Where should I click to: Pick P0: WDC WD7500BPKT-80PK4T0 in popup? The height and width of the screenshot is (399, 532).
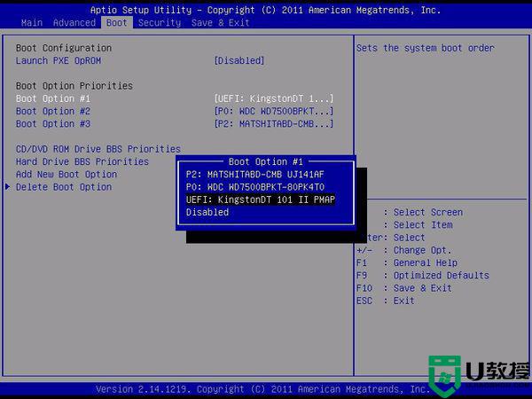coord(254,187)
